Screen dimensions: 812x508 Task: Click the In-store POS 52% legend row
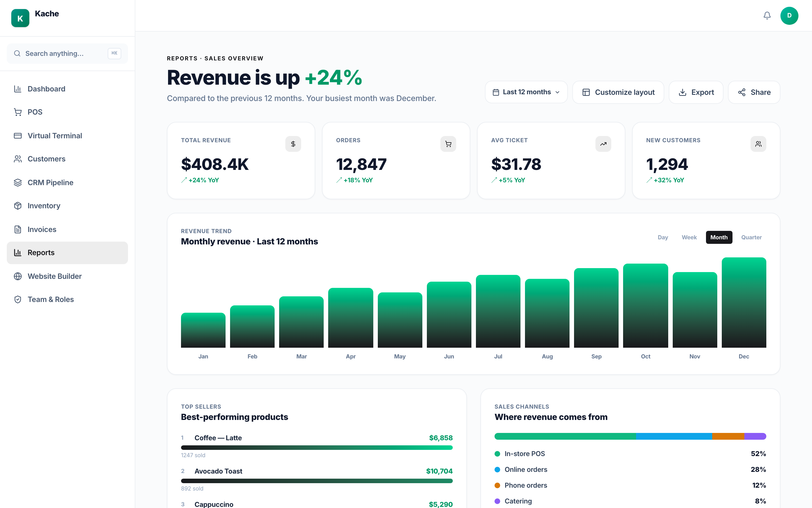click(630, 454)
